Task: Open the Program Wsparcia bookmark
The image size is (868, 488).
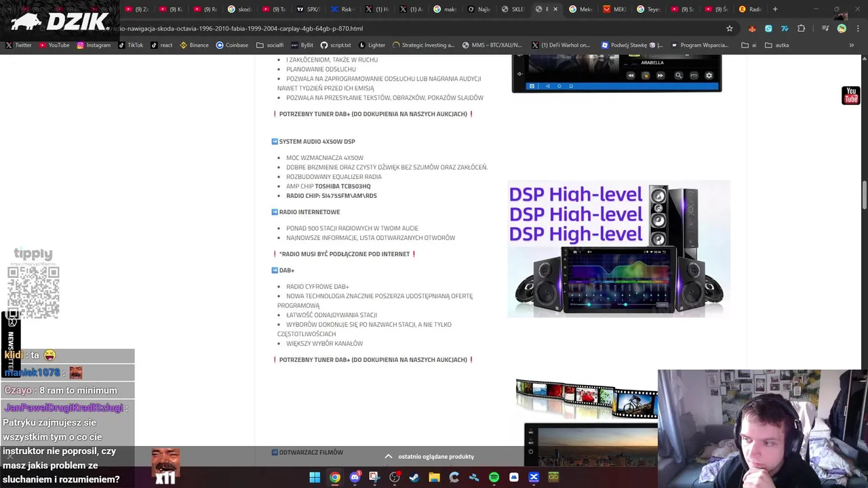Action: coord(700,45)
